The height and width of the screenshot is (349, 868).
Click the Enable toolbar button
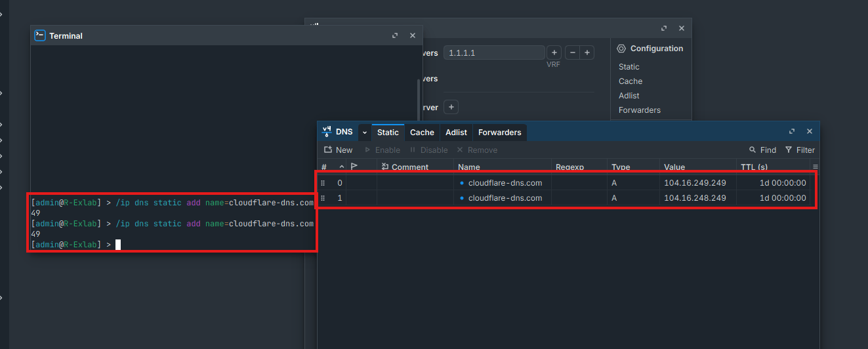coord(382,150)
